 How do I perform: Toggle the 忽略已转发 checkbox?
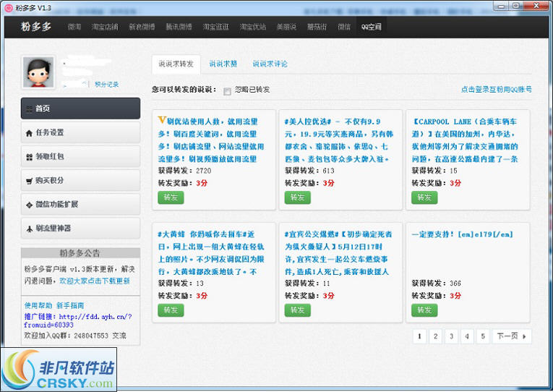(x=227, y=91)
